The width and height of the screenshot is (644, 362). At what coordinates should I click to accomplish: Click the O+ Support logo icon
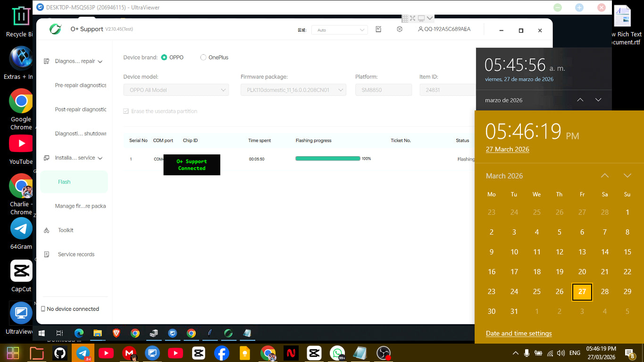tap(55, 29)
